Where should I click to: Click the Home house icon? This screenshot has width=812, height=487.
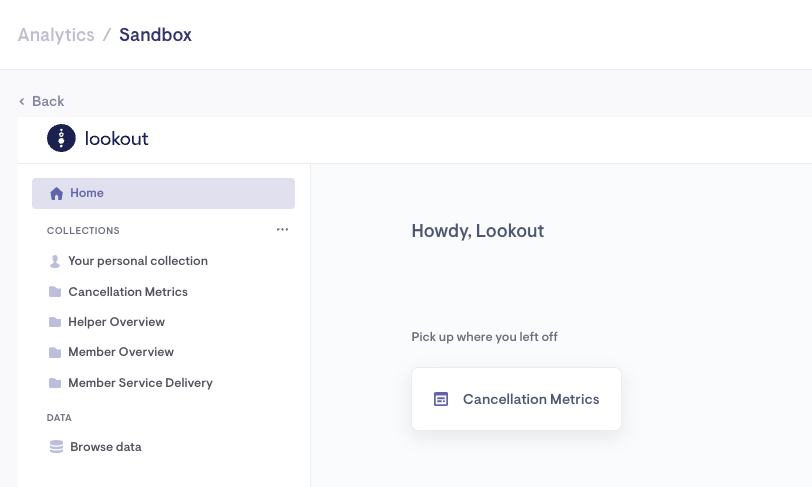57,193
